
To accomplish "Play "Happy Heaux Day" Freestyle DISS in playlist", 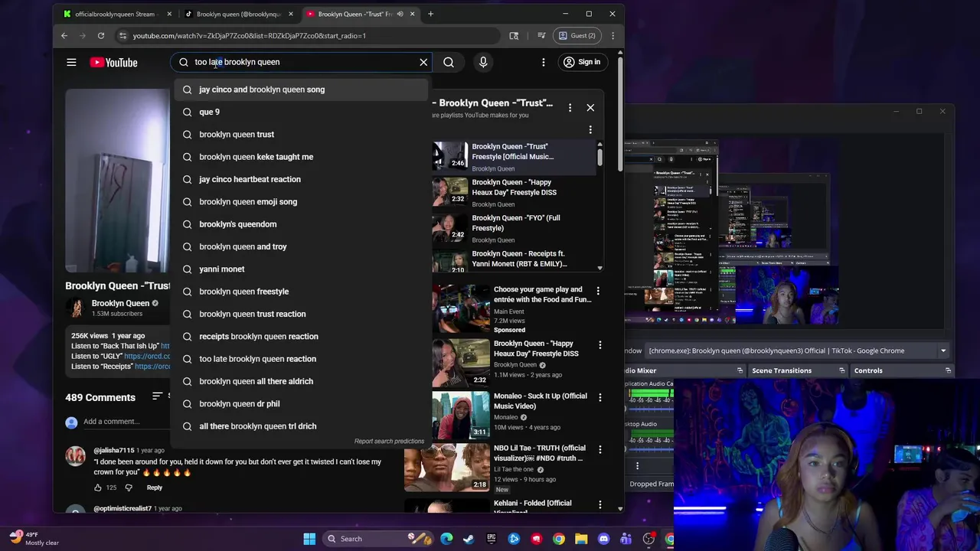I will pyautogui.click(x=514, y=193).
